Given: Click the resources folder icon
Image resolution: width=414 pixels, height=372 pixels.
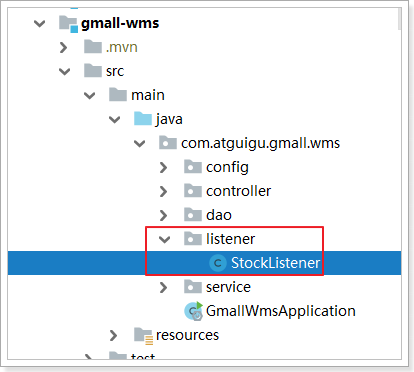Looking at the screenshot, I should click(x=144, y=335).
